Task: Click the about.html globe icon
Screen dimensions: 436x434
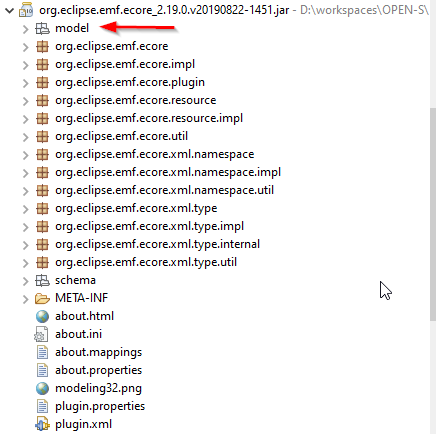Action: pos(42,316)
